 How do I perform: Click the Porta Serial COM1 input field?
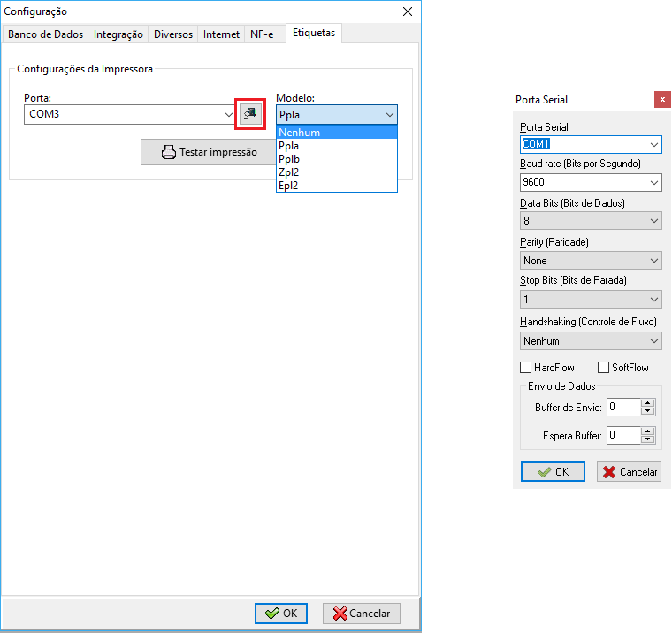click(582, 144)
